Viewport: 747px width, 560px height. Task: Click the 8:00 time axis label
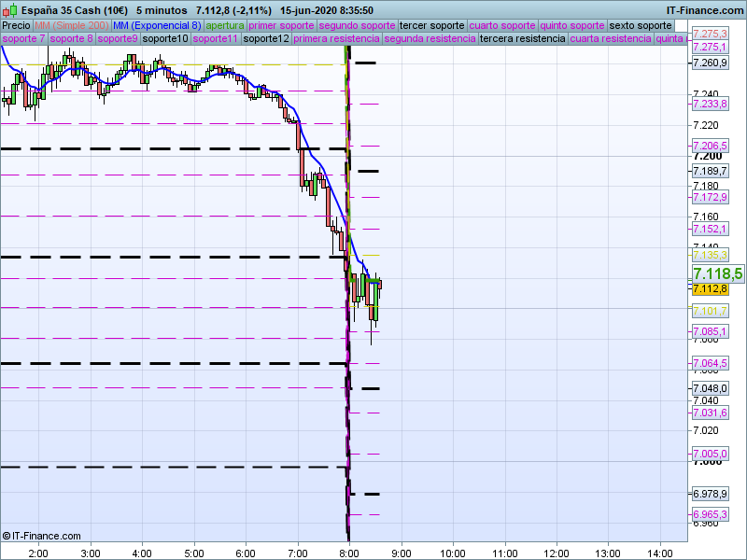coord(349,553)
